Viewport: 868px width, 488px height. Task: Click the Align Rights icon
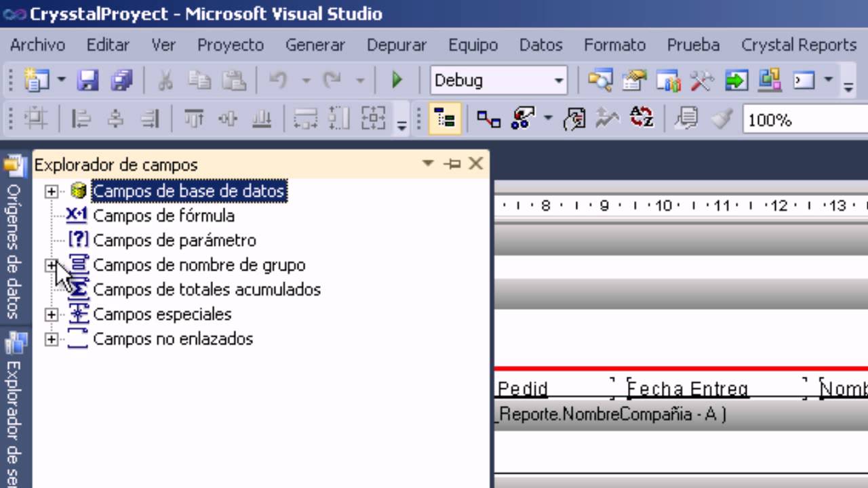point(149,119)
